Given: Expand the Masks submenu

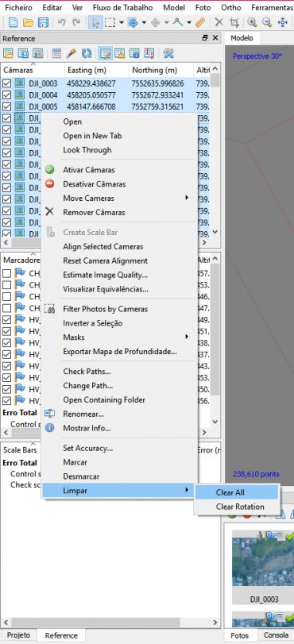Looking at the screenshot, I should click(120, 337).
